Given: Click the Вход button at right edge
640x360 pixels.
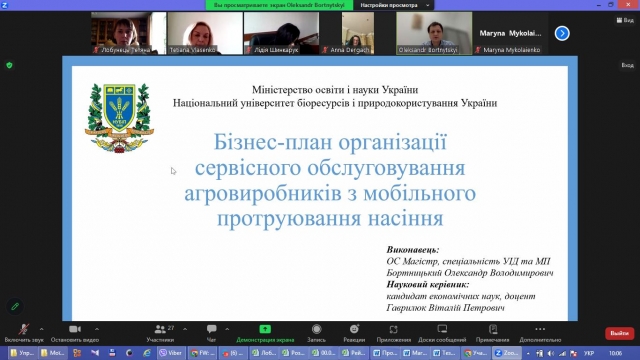Looking at the screenshot, I should pyautogui.click(x=627, y=65).
